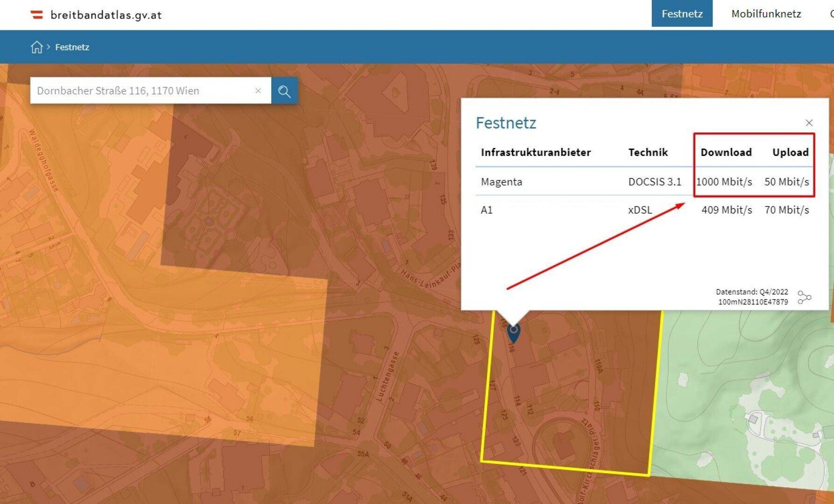Go home via the breadcrumb house icon
The width and height of the screenshot is (834, 504).
click(x=36, y=47)
